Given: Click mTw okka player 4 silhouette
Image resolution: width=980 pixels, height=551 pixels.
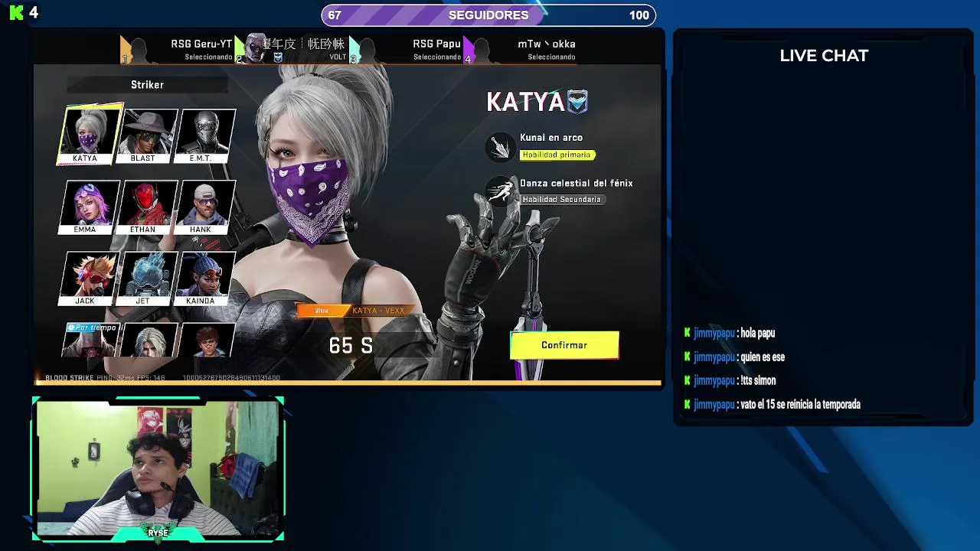Looking at the screenshot, I should click(482, 51).
